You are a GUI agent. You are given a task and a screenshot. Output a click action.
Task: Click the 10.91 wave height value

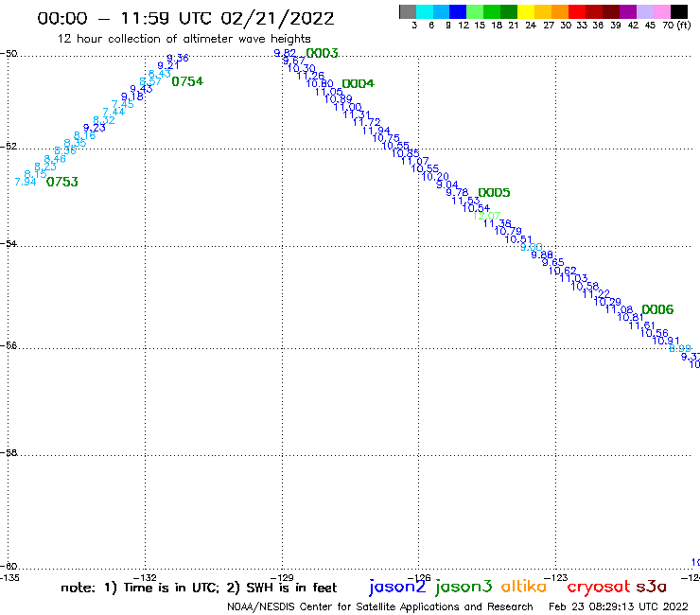pyautogui.click(x=666, y=341)
